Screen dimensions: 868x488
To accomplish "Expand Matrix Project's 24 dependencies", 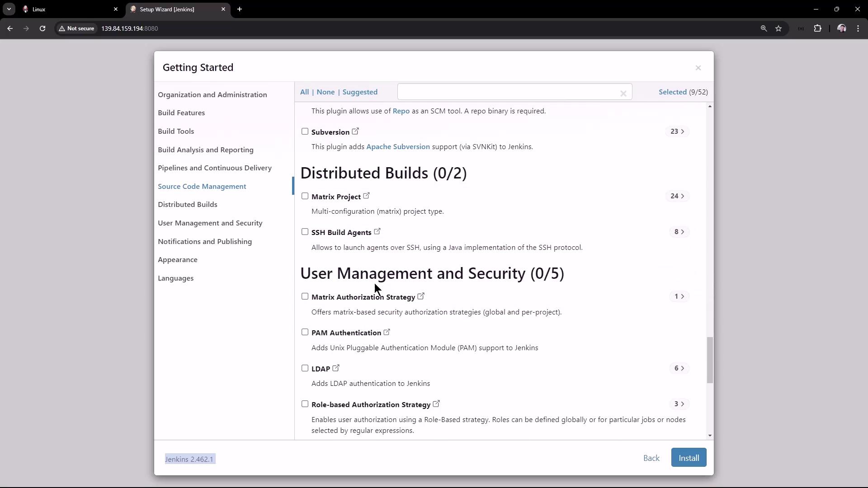I will pos(677,196).
